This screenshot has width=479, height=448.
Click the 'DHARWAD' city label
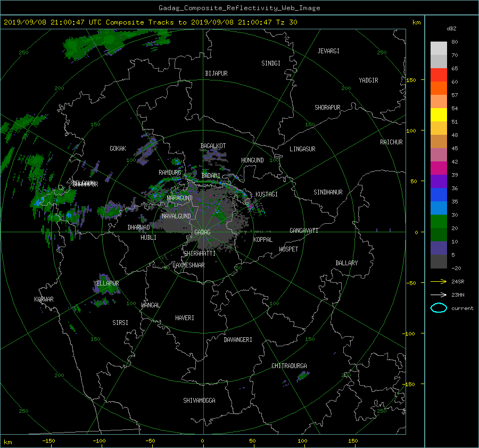click(139, 227)
